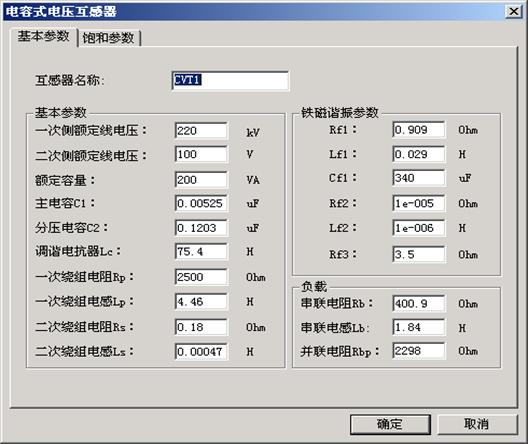Click the 调谐电抗器Lc label
Viewport: 528px width, 444px height.
coord(78,252)
